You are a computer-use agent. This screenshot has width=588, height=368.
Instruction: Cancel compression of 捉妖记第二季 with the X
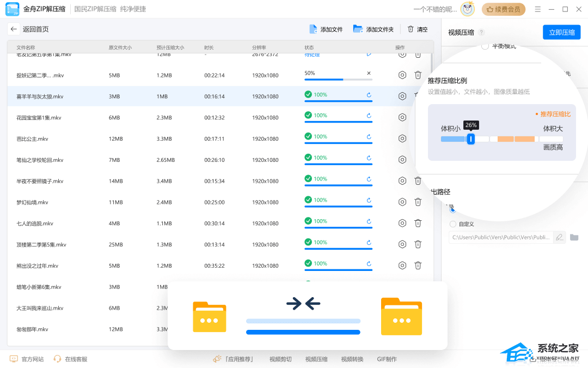click(369, 73)
